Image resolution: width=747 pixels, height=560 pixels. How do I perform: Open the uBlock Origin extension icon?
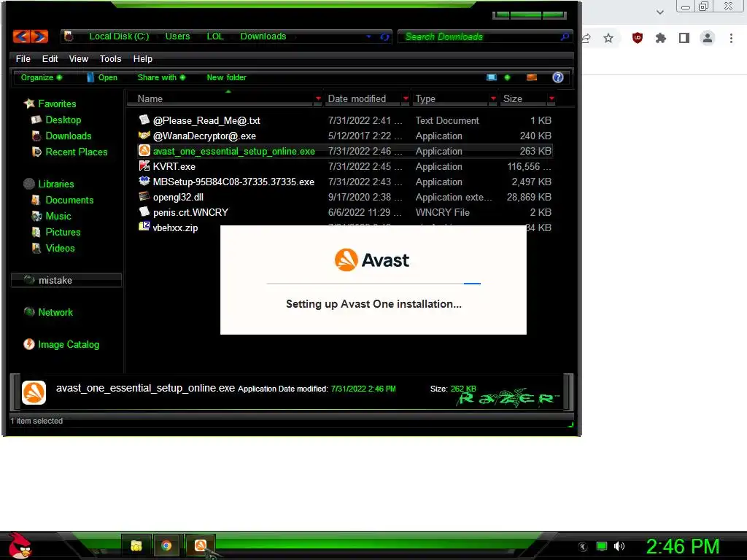coord(638,38)
